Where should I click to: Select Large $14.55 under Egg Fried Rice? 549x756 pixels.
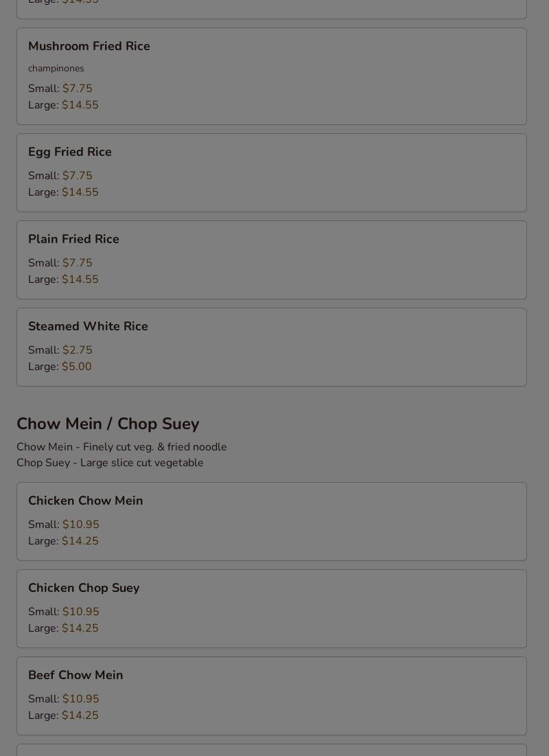(x=80, y=192)
